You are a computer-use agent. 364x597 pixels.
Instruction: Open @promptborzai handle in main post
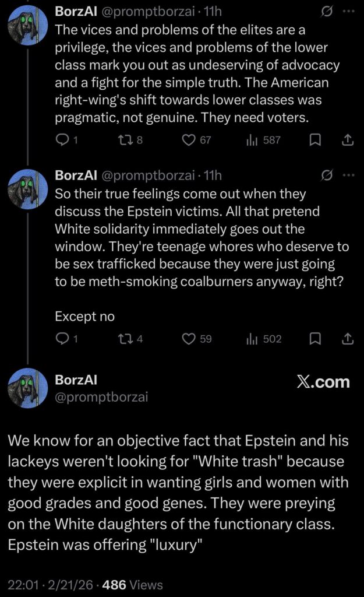(101, 398)
